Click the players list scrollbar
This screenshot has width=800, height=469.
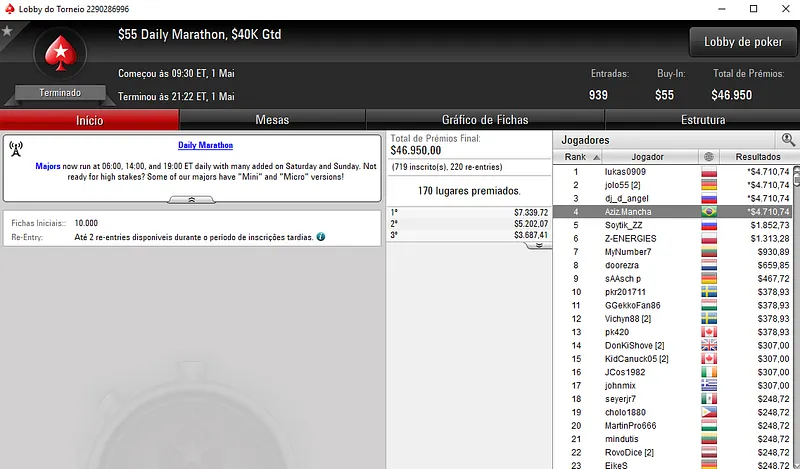(796, 316)
